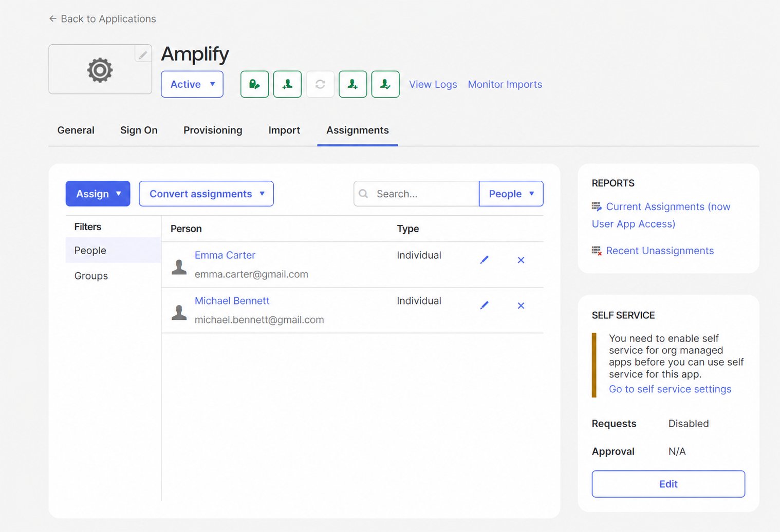Click the Type column header
Viewport: 780px width, 532px height.
[408, 229]
